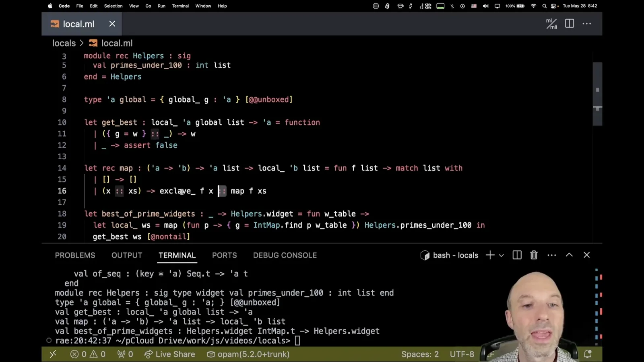Viewport: 644px width, 362px height.
Task: Place cursor on line 12 assert false
Action: pyautogui.click(x=151, y=145)
